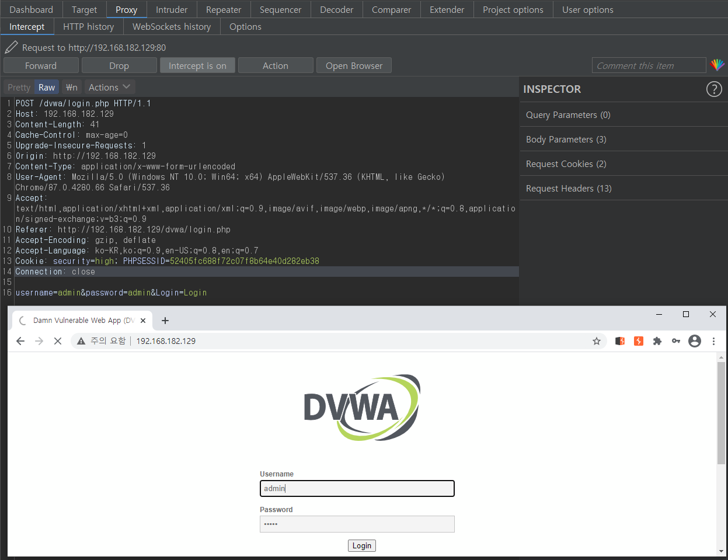The height and width of the screenshot is (560, 728).
Task: Click Chrome back arrow
Action: point(20,341)
